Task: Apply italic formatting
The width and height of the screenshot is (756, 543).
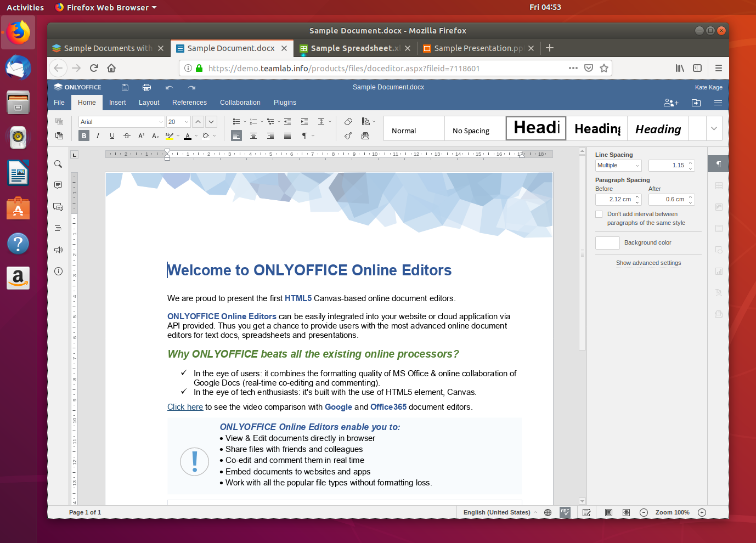Action: click(x=98, y=135)
